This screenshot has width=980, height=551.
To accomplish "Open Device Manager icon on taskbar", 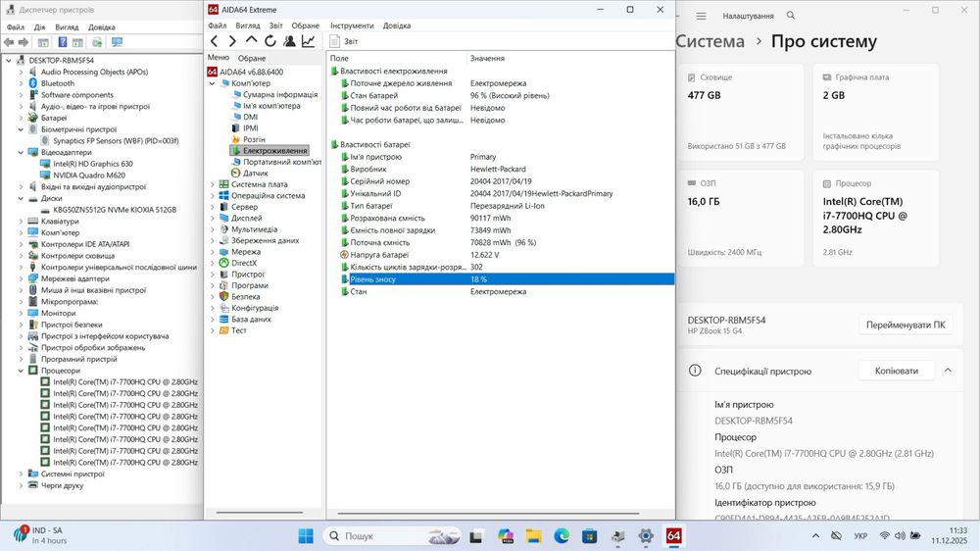I will click(x=618, y=536).
